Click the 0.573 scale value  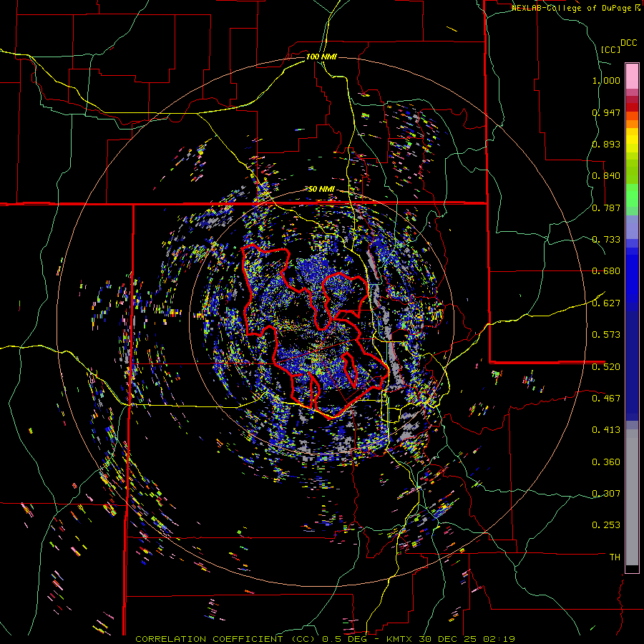click(x=606, y=335)
